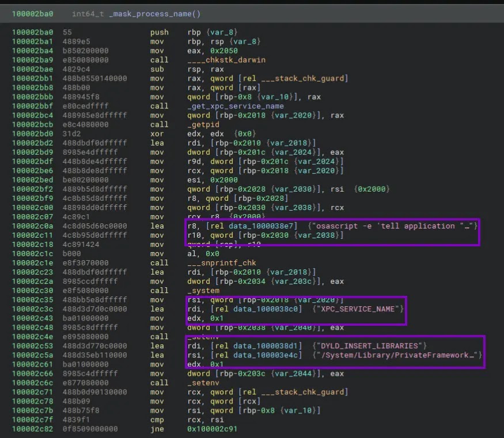Click header address 100002ba0 beside int64_t

click(32, 14)
